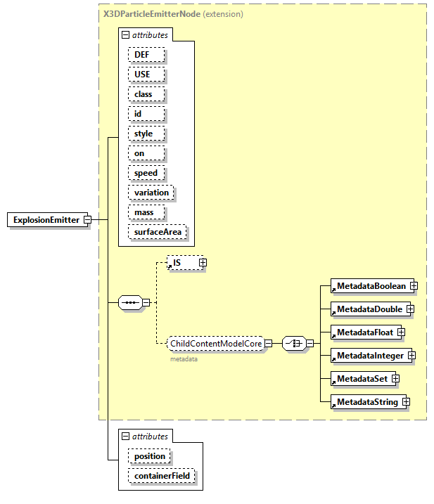Select the choice compositor symbol
Image resolution: width=434 pixels, height=504 pixels.
click(294, 344)
